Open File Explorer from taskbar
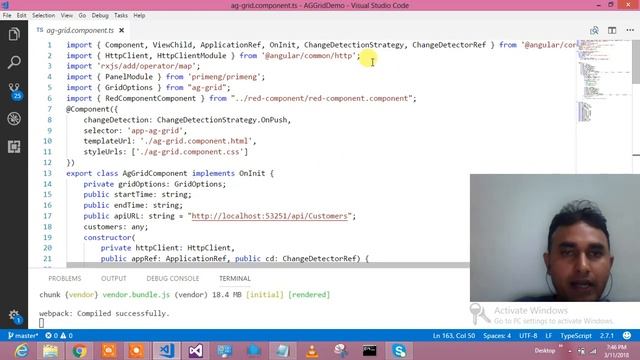The height and width of the screenshot is (360, 640). (x=50, y=351)
